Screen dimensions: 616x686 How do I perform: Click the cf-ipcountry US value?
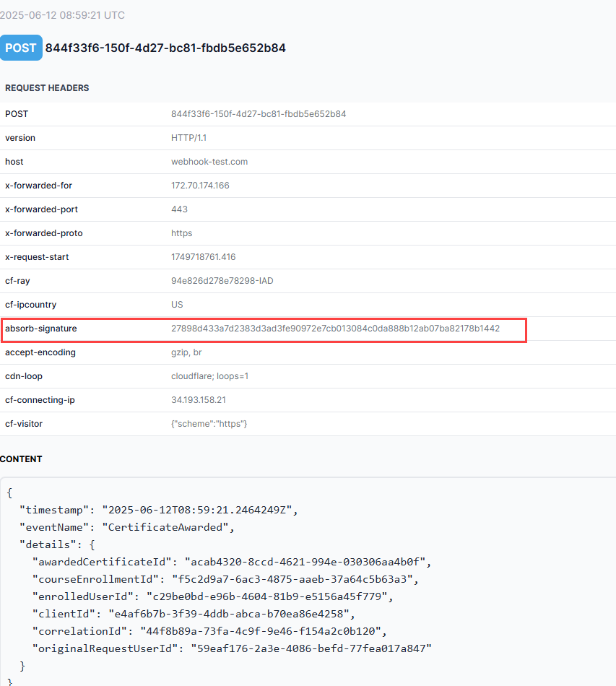[x=177, y=305]
